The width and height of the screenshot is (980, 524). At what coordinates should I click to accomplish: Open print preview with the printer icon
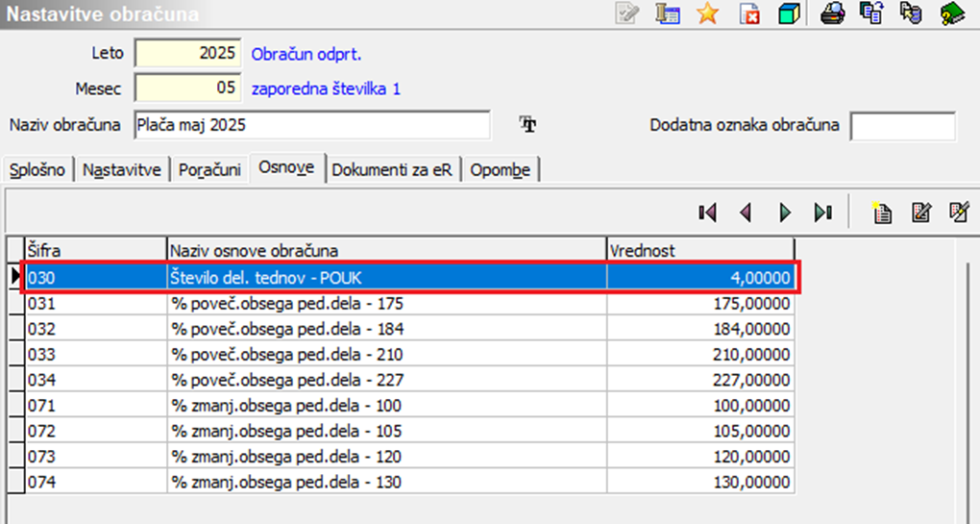(832, 13)
